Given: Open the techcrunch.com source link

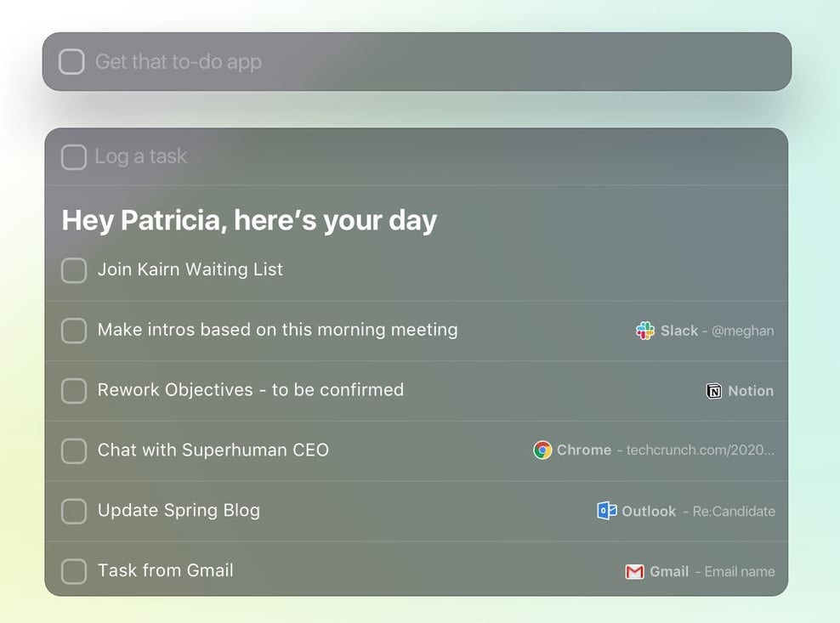Looking at the screenshot, I should [x=700, y=450].
